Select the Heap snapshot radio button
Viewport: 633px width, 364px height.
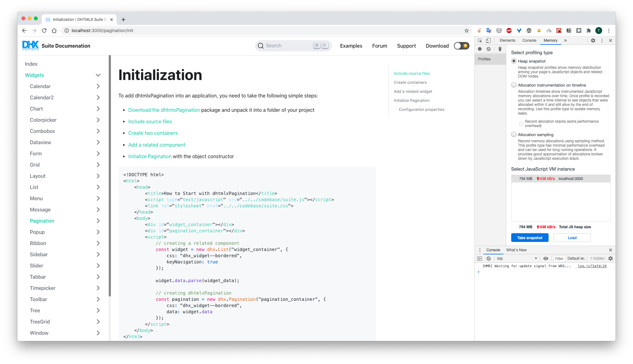pyautogui.click(x=514, y=61)
